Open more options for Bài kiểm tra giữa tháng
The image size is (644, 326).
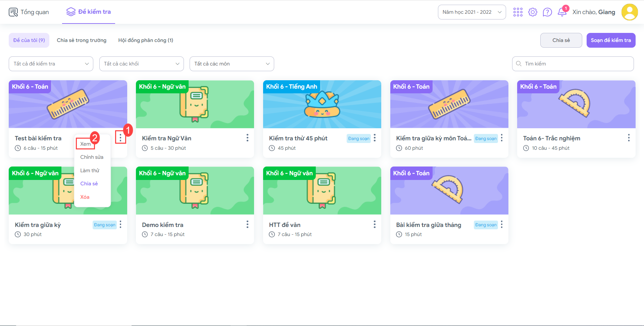[x=502, y=224]
